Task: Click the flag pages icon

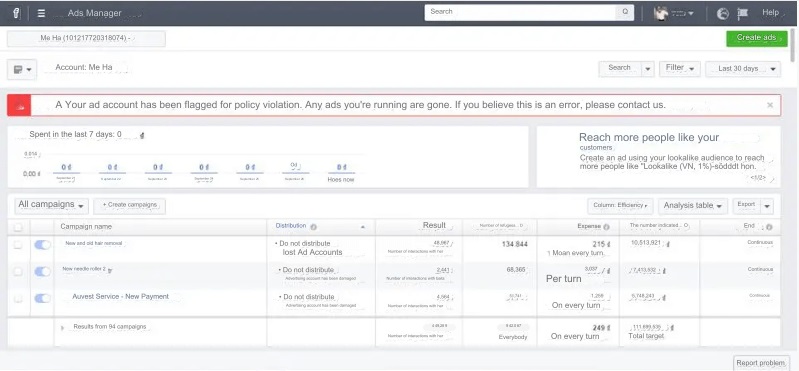Action: tap(742, 14)
